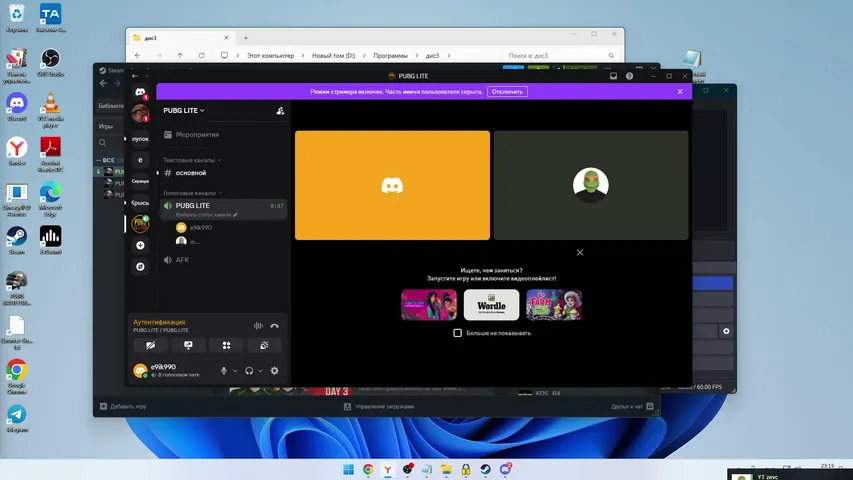The height and width of the screenshot is (480, 853).
Task: Open the Windows Start button on taskbar
Action: [349, 469]
